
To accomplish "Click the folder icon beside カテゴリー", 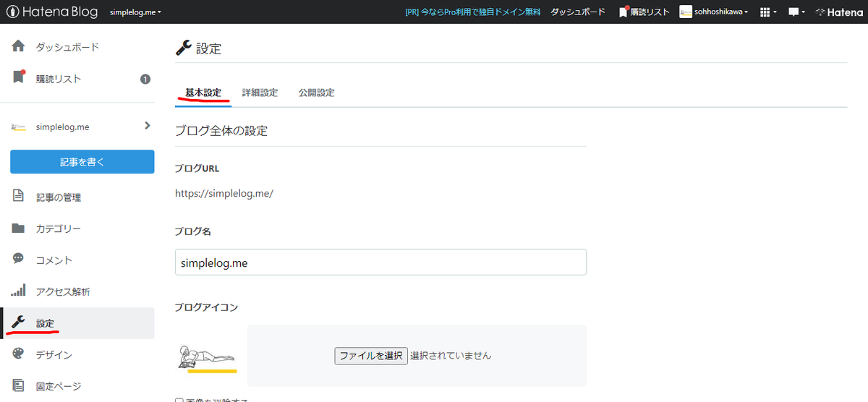I will tap(19, 228).
